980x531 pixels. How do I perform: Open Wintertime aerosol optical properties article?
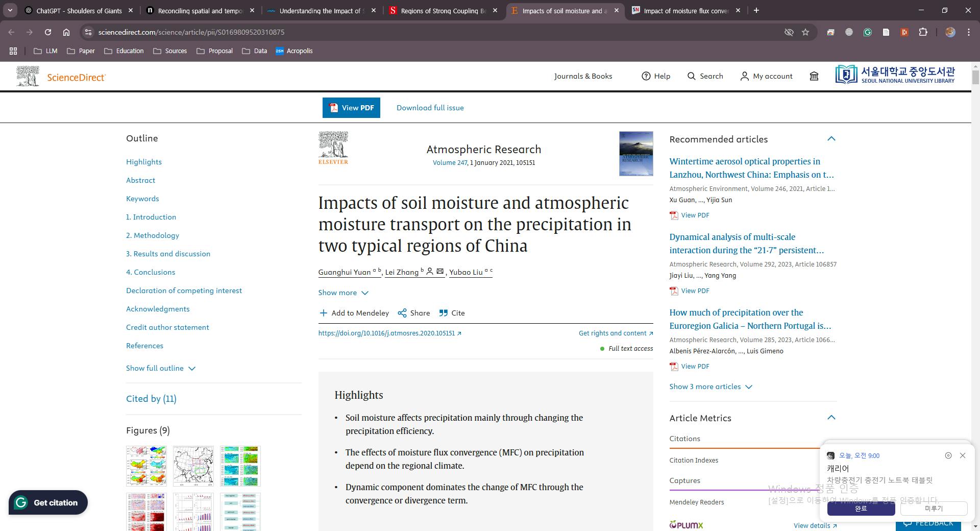[752, 168]
